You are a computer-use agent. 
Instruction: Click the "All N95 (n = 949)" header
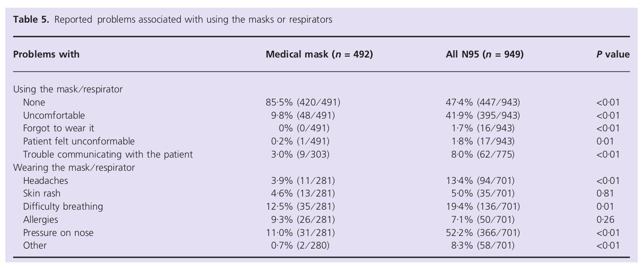pos(484,54)
